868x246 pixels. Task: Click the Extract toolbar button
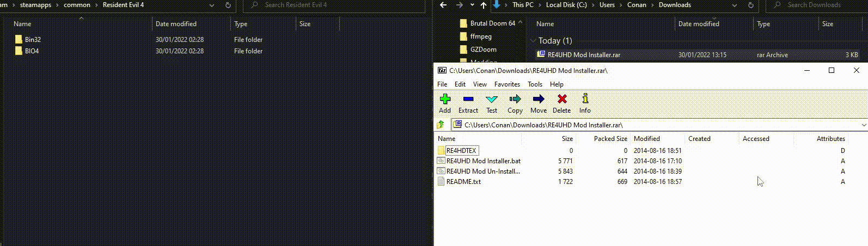(468, 103)
